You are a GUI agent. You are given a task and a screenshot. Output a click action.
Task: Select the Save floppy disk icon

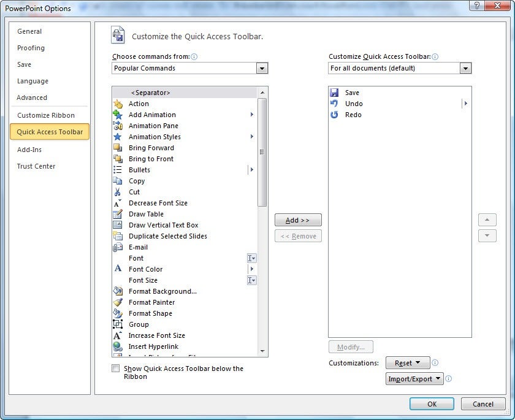click(334, 93)
